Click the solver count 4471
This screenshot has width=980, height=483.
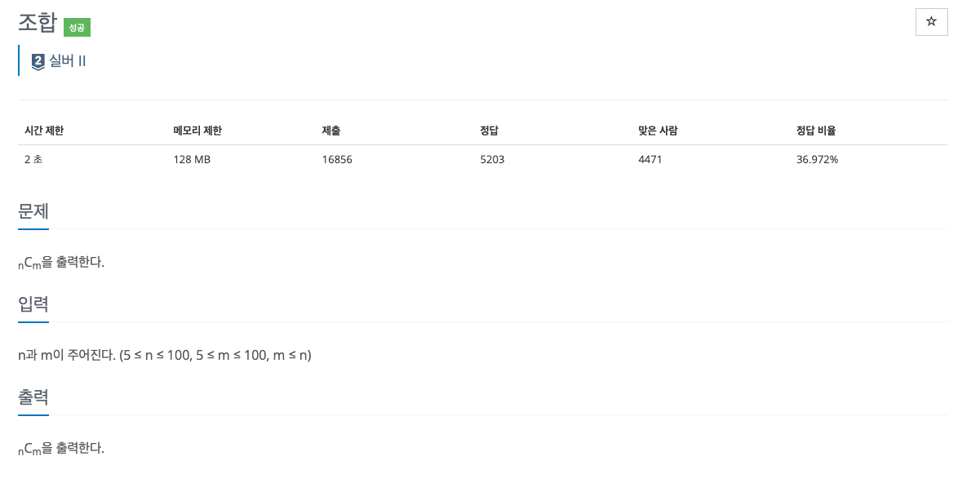[650, 159]
